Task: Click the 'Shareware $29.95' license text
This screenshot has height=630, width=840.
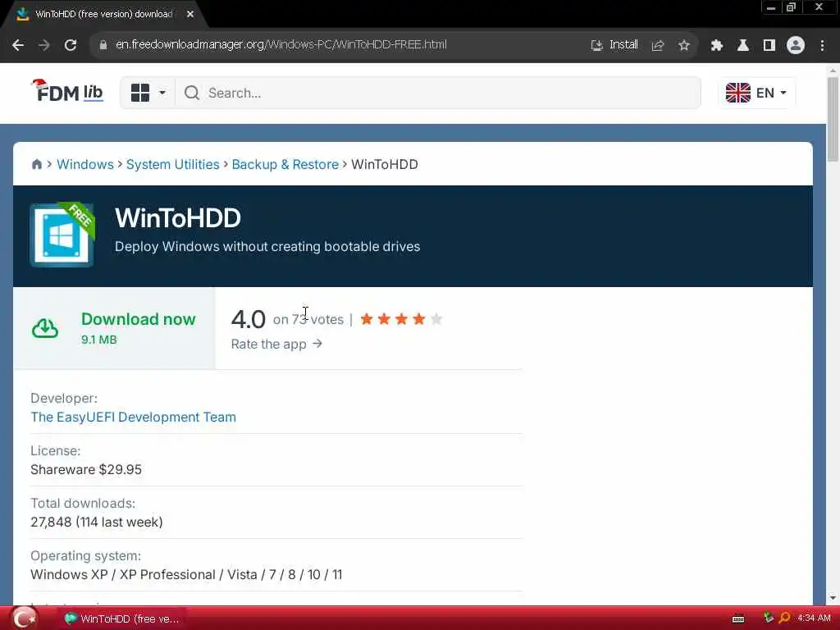Action: [86, 469]
